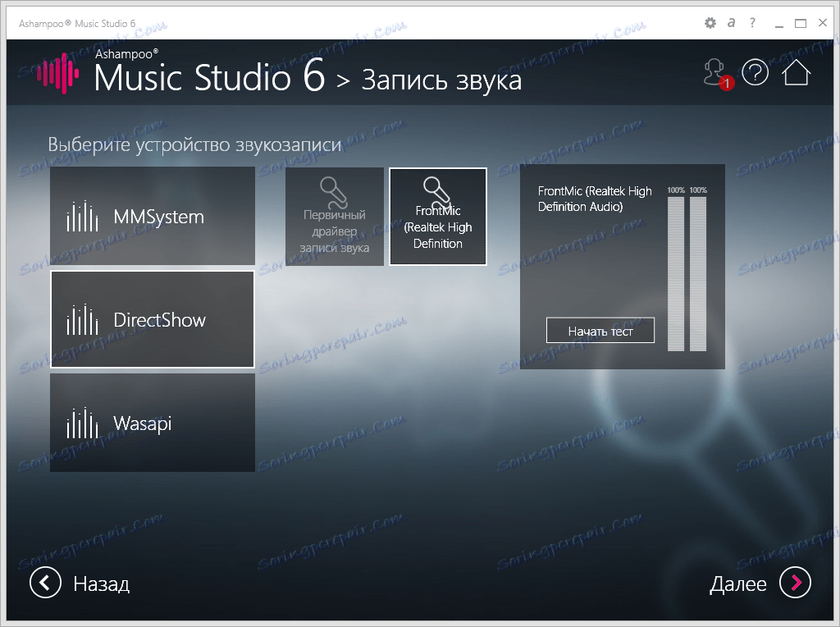Image resolution: width=840 pixels, height=627 pixels.
Task: Click the 'Выберите устройство звукозаписи' heading
Action: coord(194,144)
